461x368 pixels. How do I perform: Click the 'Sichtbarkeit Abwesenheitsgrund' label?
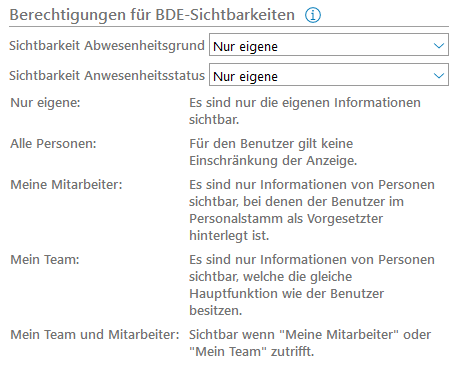tap(107, 46)
